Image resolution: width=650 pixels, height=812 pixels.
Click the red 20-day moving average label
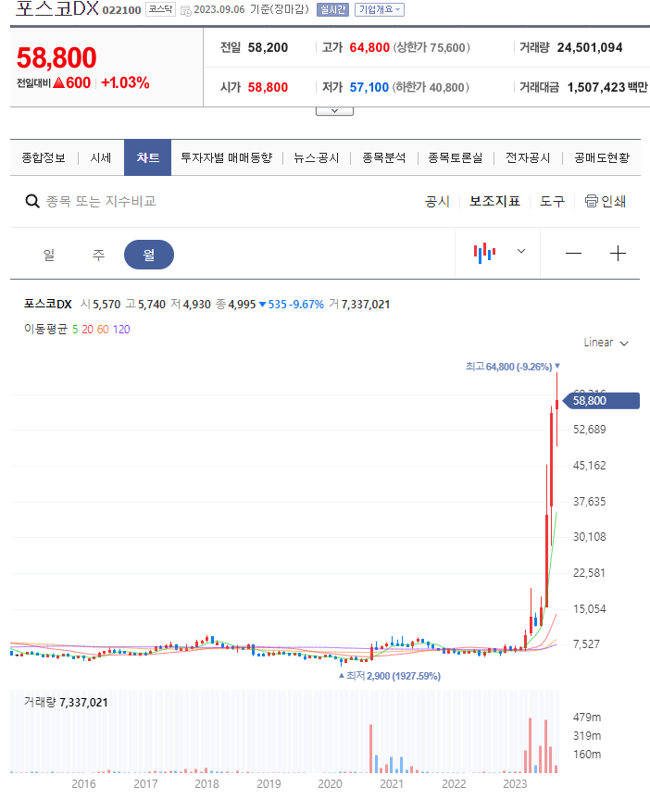pyautogui.click(x=88, y=330)
